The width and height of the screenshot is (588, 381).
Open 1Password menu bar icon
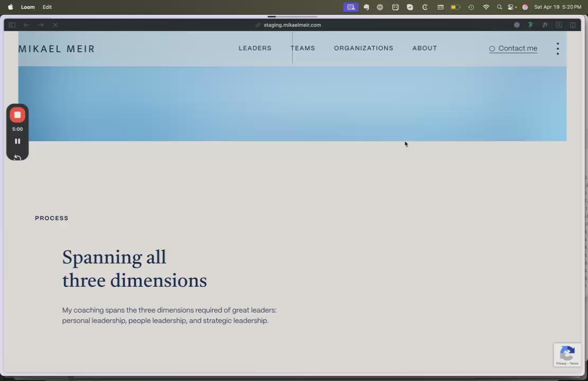[x=380, y=7]
